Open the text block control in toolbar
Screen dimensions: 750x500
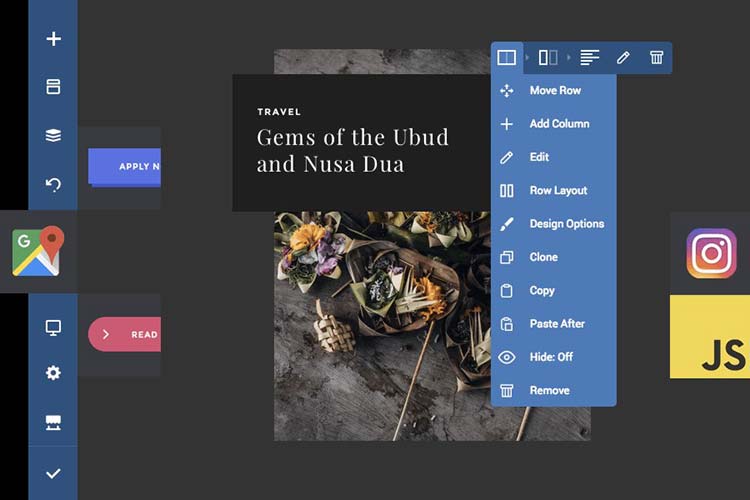[590, 58]
